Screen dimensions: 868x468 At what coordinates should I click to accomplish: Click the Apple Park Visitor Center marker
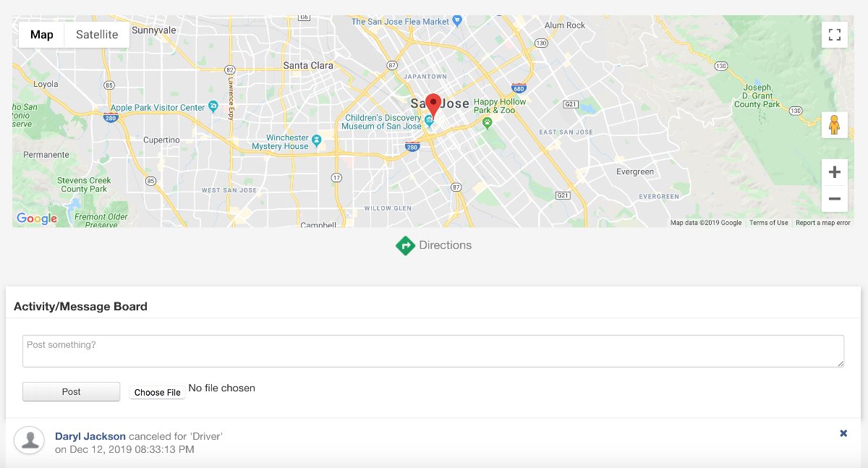pos(213,106)
